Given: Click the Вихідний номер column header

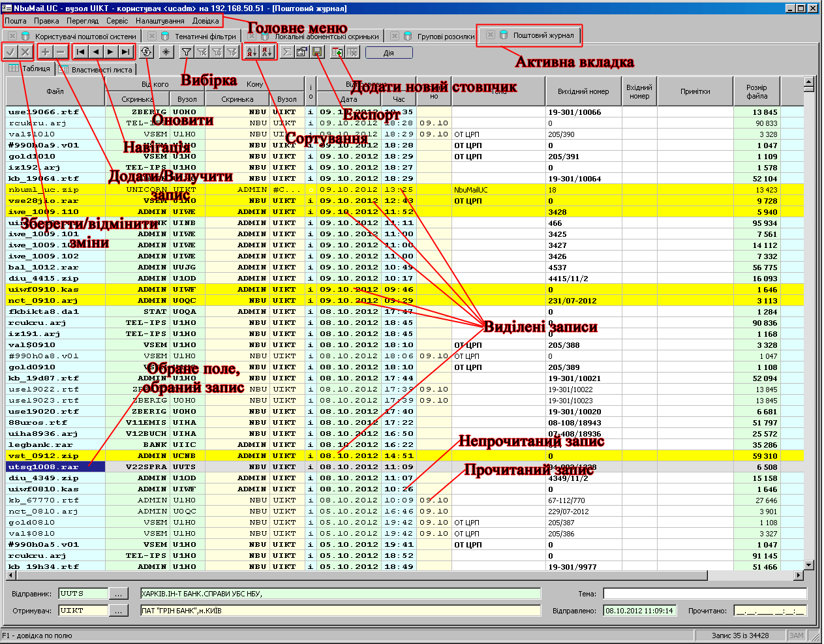Looking at the screenshot, I should [x=583, y=91].
